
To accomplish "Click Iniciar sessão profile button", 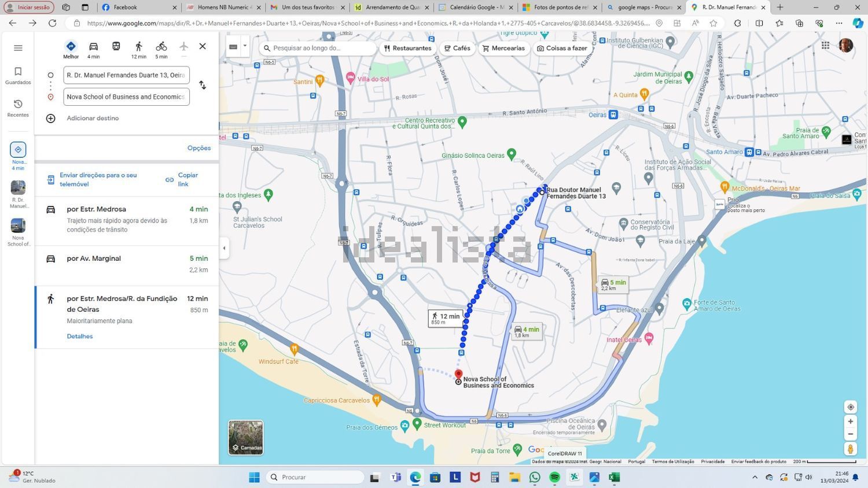I will pos(29,8).
